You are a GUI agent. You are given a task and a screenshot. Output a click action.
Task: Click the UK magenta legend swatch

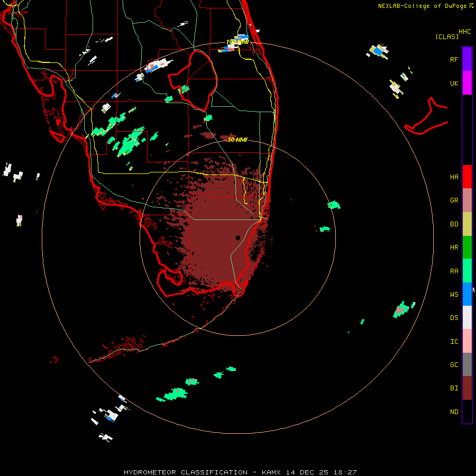point(467,83)
